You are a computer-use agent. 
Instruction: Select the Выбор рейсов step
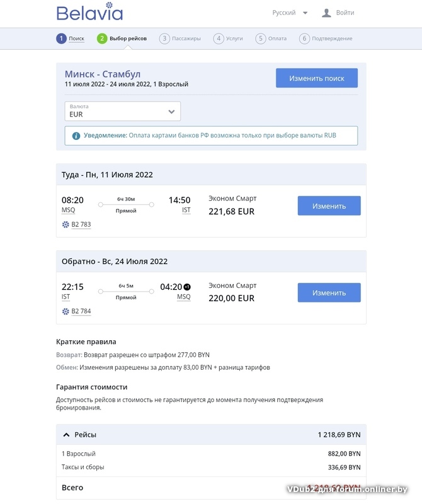point(128,38)
